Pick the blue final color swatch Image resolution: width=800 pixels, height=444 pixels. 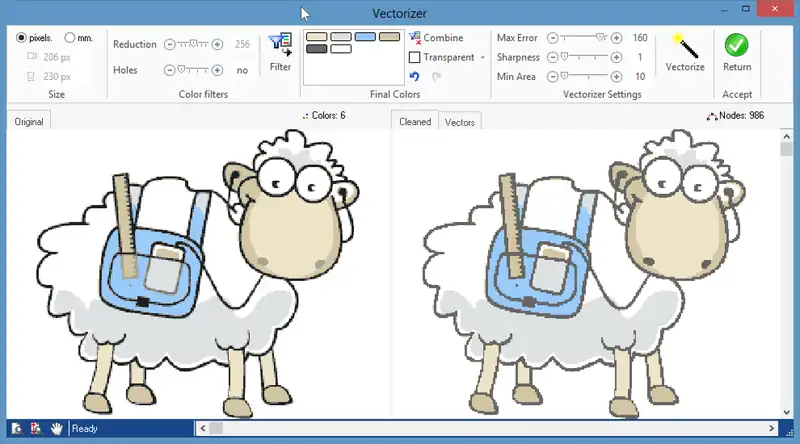(x=365, y=37)
